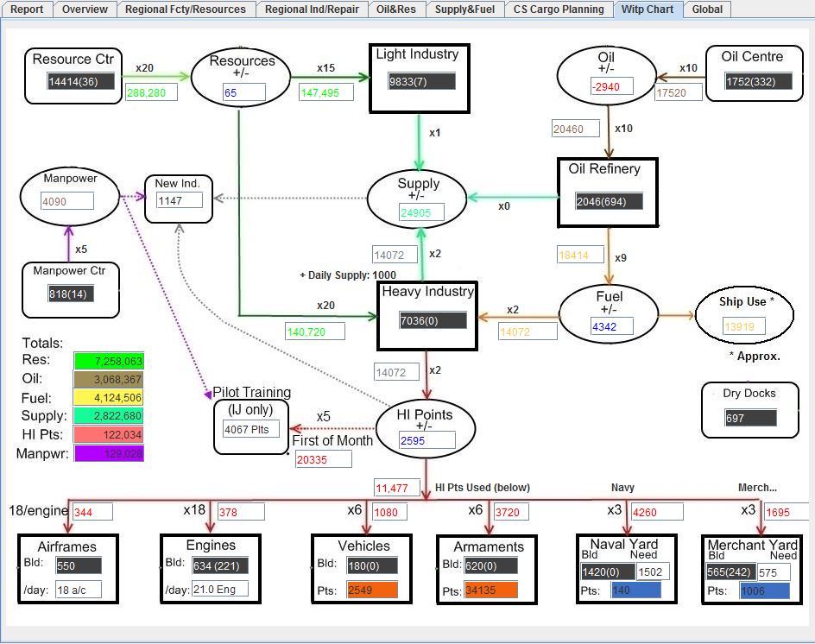This screenshot has width=815, height=644.
Task: Click Supply +/- value 24905
Action: (x=422, y=212)
